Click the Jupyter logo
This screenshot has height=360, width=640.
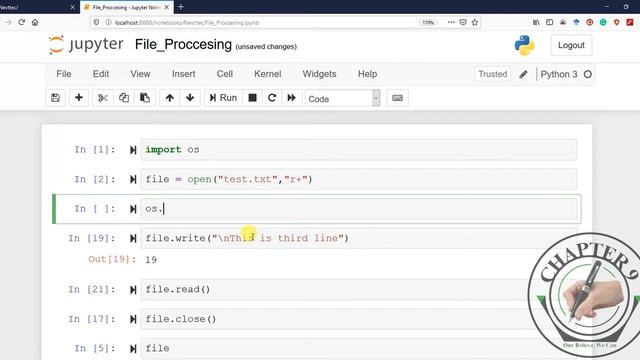(86, 44)
